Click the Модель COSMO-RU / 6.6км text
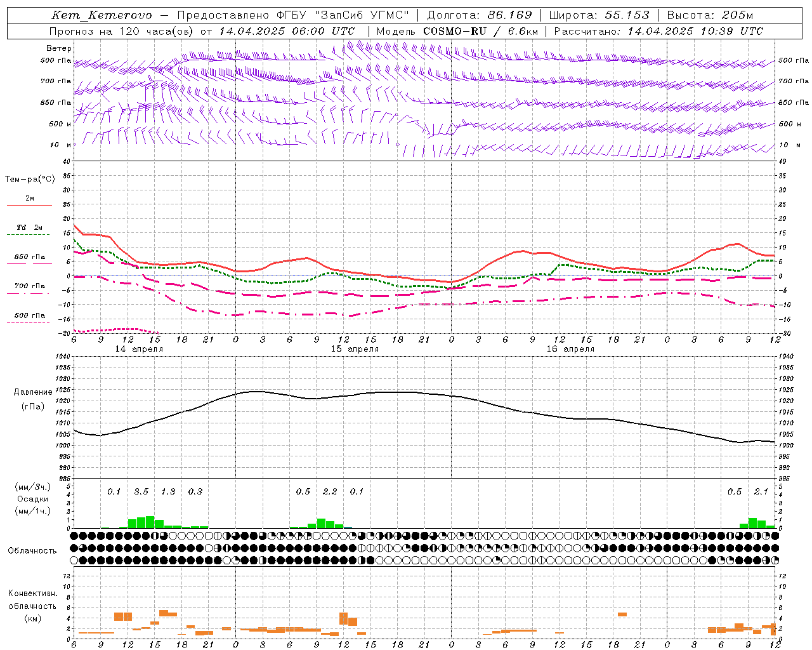The height and width of the screenshot is (650, 812). pyautogui.click(x=457, y=31)
